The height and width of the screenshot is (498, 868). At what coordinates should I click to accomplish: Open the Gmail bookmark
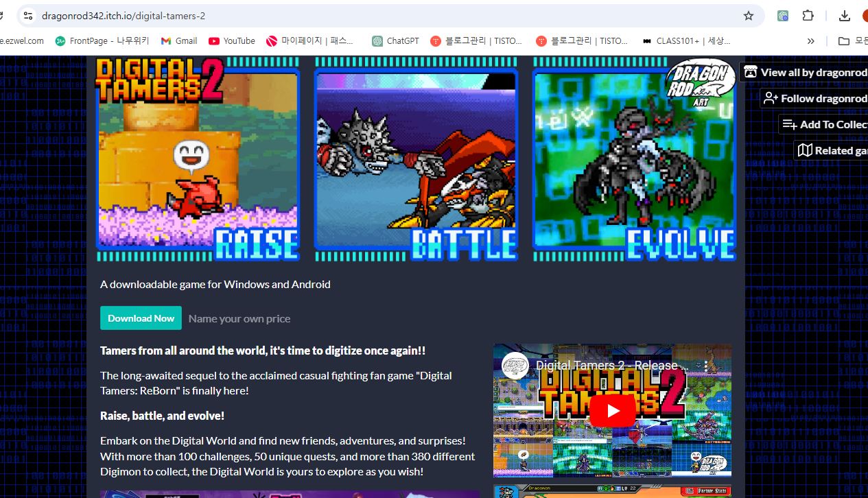coord(179,41)
